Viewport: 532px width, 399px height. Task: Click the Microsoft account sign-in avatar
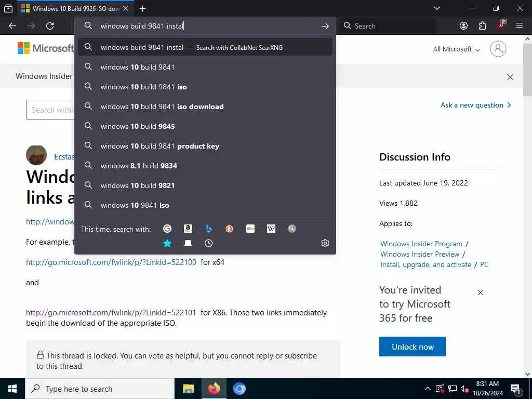point(498,49)
